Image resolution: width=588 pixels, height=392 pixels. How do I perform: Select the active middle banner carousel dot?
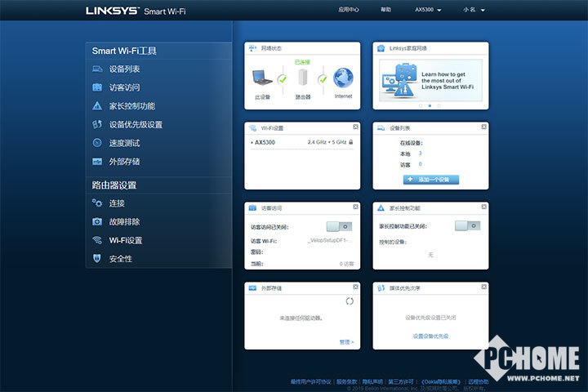tap(430, 106)
